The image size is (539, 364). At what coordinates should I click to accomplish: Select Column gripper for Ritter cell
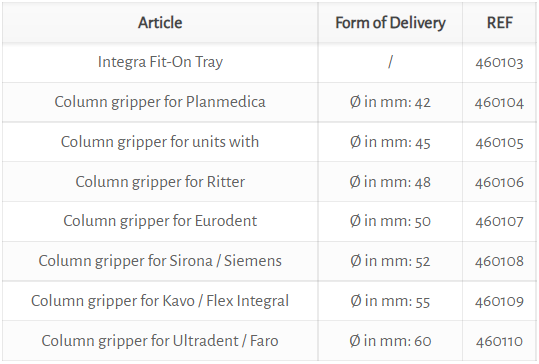point(160,182)
